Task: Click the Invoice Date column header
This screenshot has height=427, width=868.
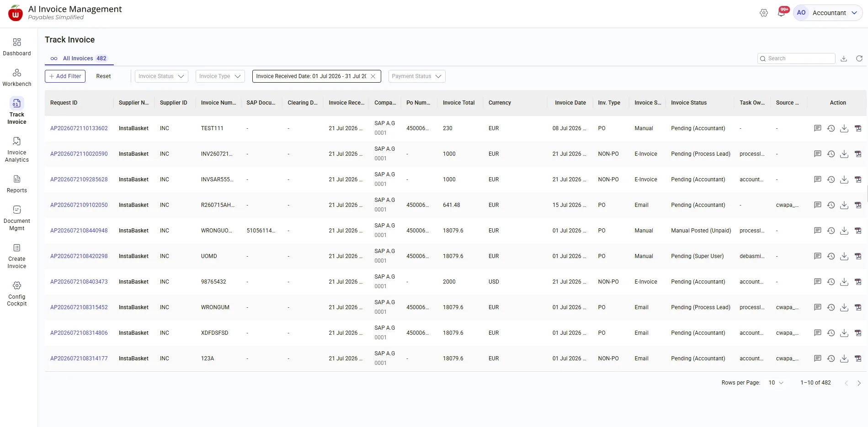Action: click(x=570, y=103)
